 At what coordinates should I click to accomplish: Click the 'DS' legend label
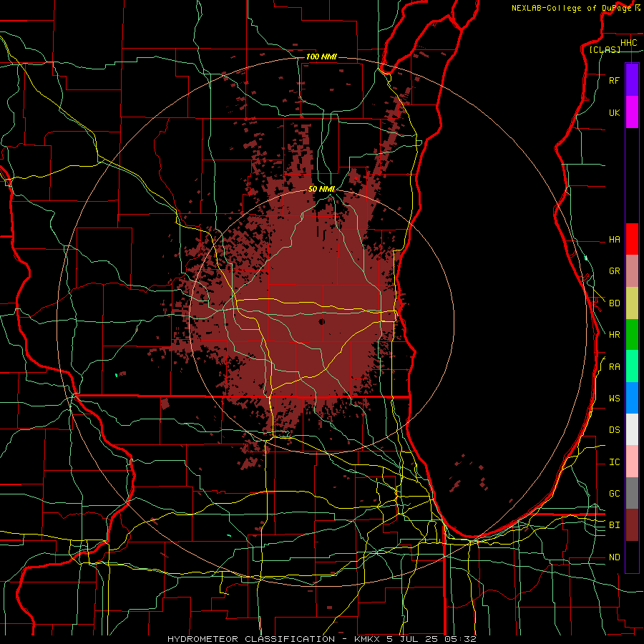point(614,430)
